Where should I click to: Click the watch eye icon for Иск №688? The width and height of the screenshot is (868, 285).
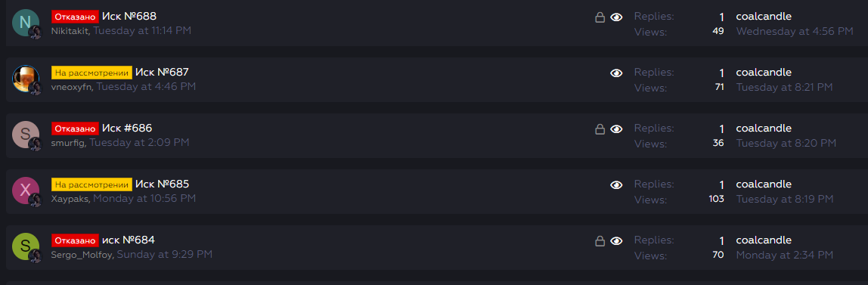(x=616, y=17)
